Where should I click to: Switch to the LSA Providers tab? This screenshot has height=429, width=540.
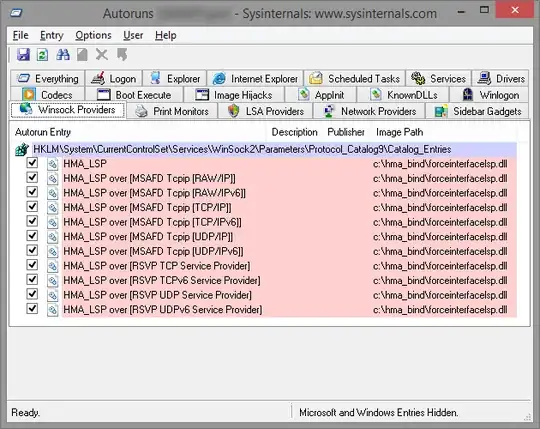click(266, 111)
